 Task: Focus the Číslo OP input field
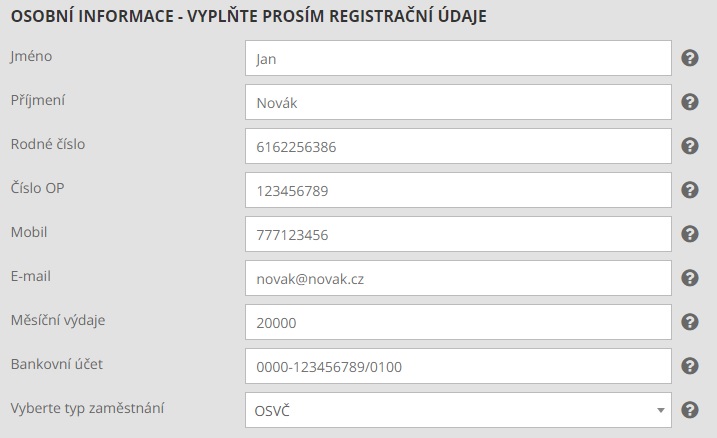[x=458, y=190]
